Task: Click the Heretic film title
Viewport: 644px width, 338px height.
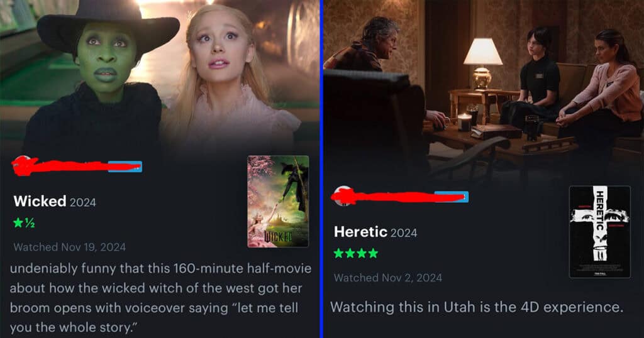Action: point(360,232)
